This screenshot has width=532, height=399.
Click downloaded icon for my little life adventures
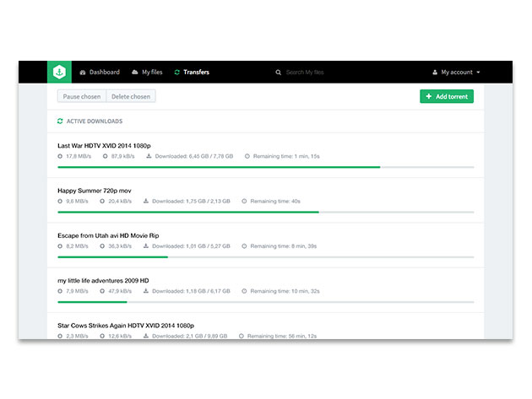tap(146, 291)
